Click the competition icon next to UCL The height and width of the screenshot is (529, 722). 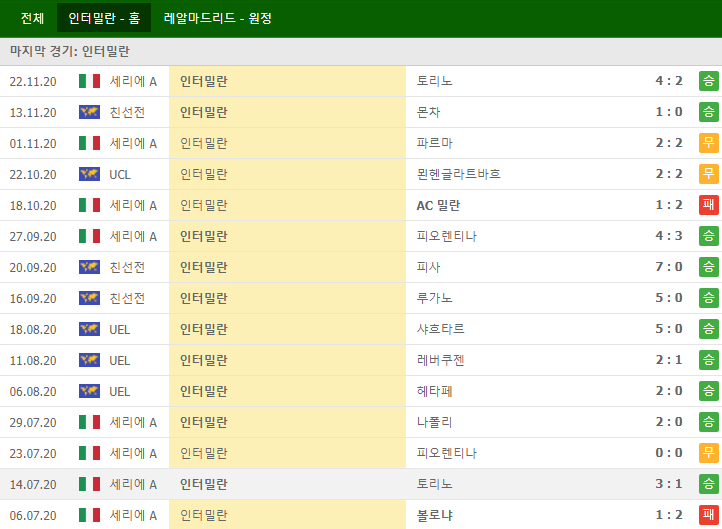coord(89,174)
